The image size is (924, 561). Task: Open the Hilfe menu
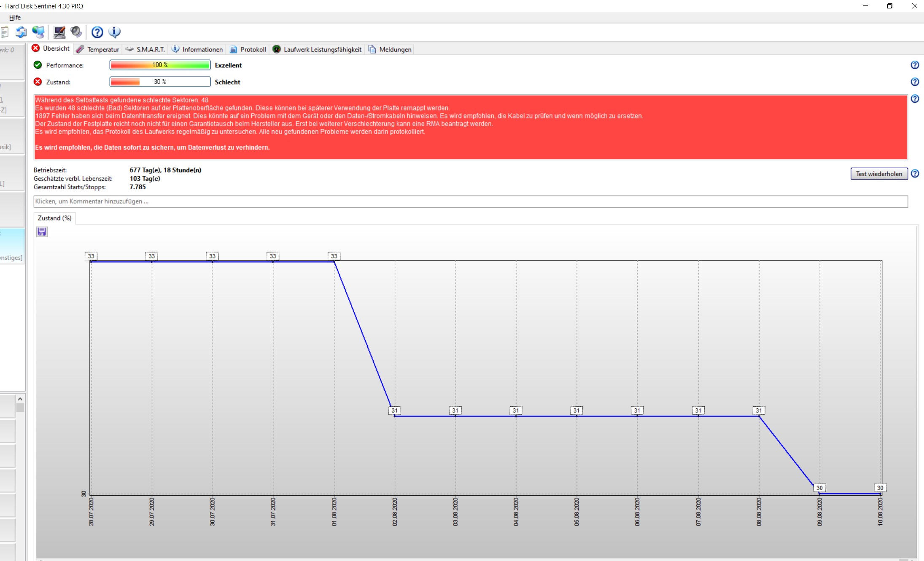point(15,17)
